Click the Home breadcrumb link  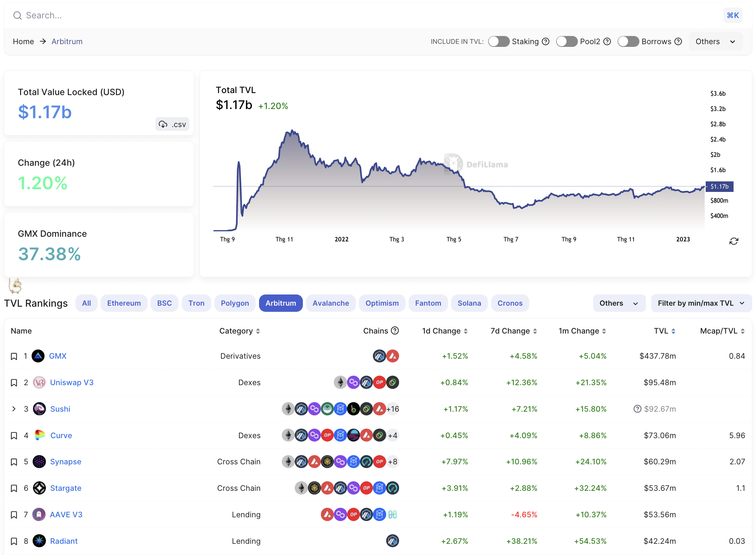pos(23,41)
